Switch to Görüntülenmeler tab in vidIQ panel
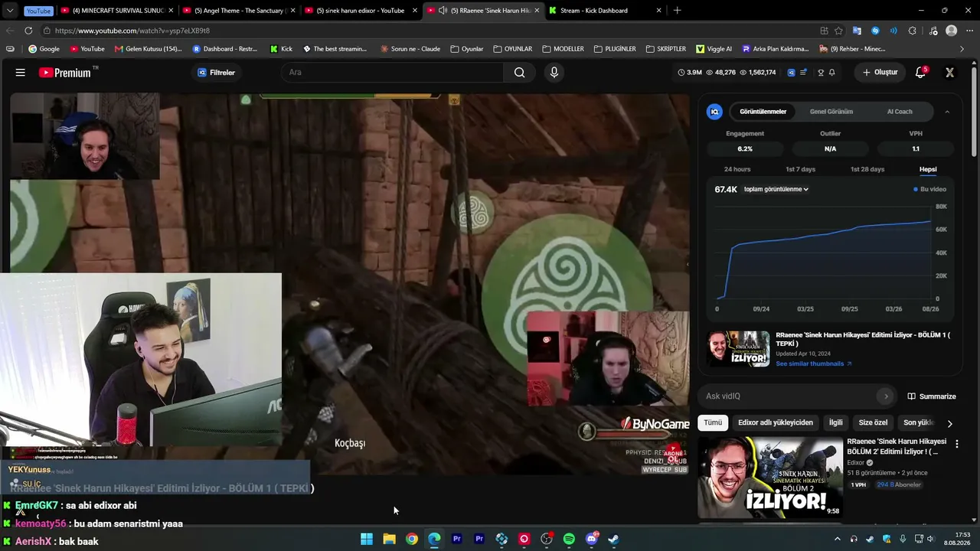 coord(763,112)
